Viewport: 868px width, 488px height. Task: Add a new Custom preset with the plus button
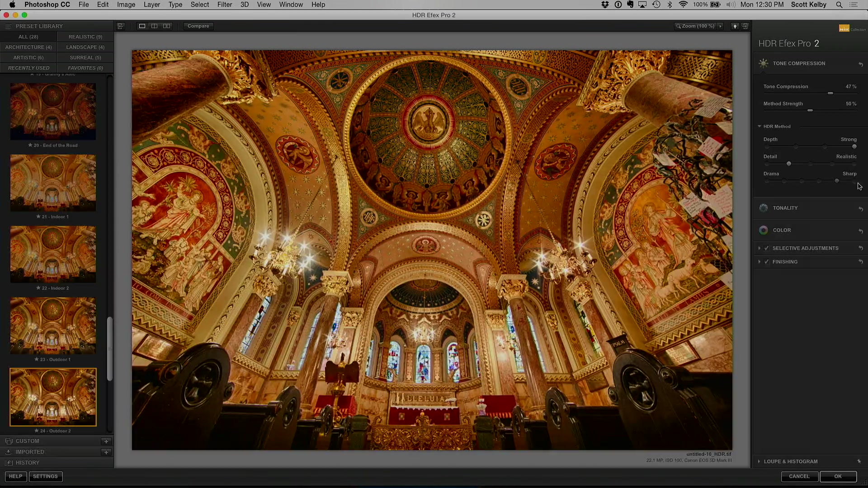(x=106, y=441)
